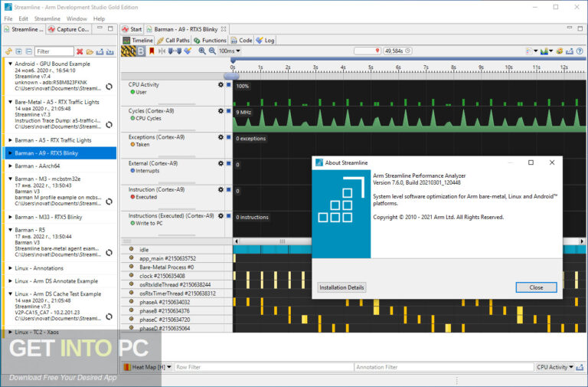Toggle the blue square on the Instructions (Executed) chart
Screen dimensions: 588x387
tap(228, 216)
